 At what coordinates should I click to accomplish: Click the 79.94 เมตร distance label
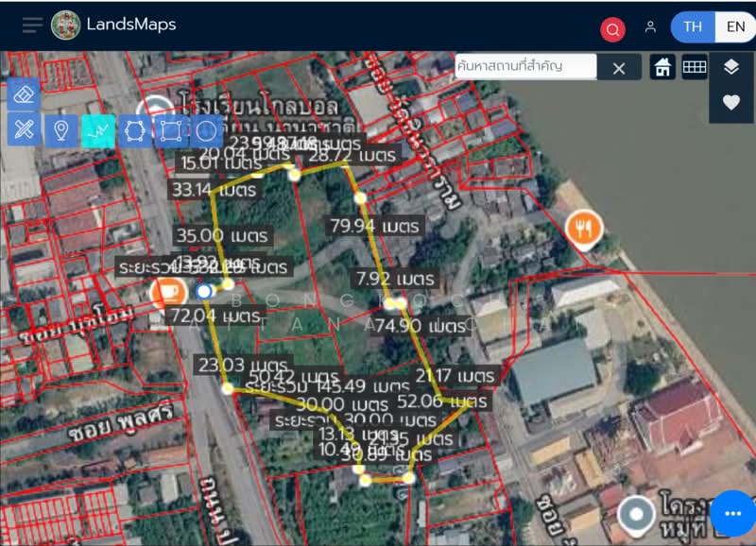374,226
